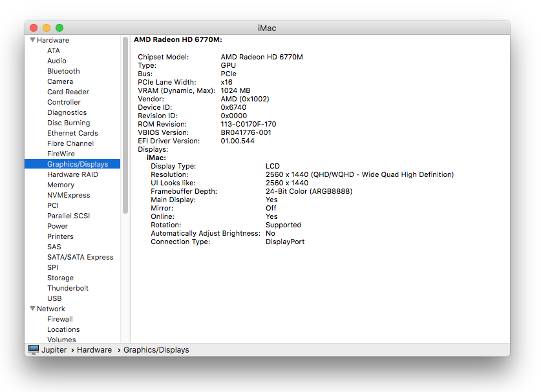This screenshot has width=541, height=392.
Task: Click the sidebar vertical scrollbar
Action: point(125,125)
